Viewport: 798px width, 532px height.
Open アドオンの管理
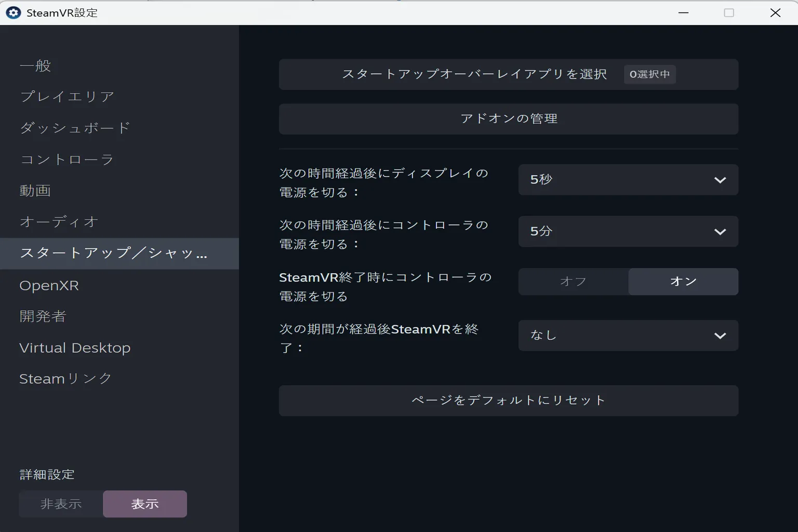[508, 119]
